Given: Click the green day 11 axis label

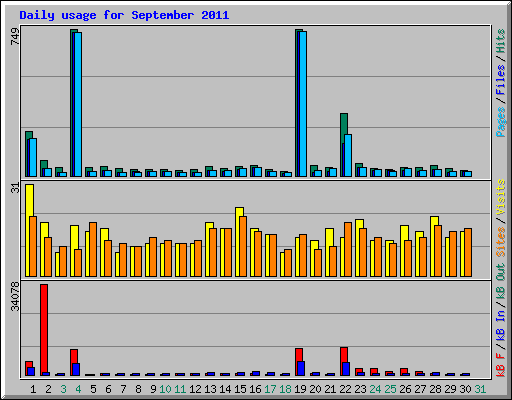Looking at the screenshot, I should coord(180,389).
